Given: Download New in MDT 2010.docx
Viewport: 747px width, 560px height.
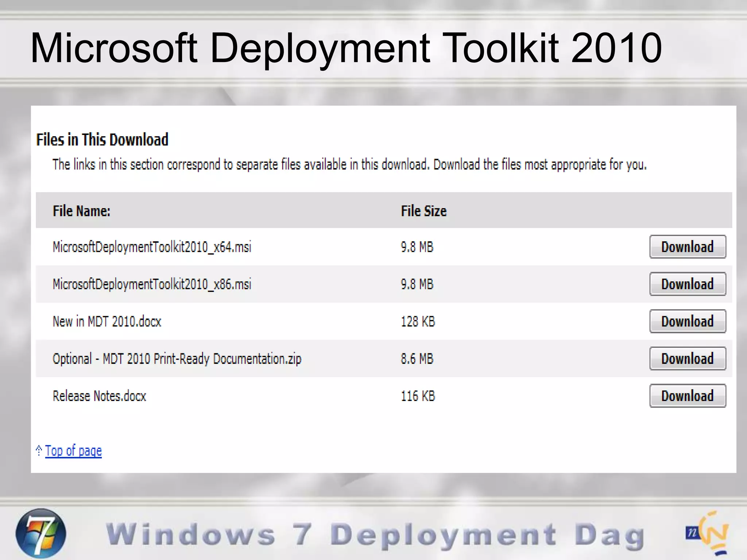Looking at the screenshot, I should [688, 321].
